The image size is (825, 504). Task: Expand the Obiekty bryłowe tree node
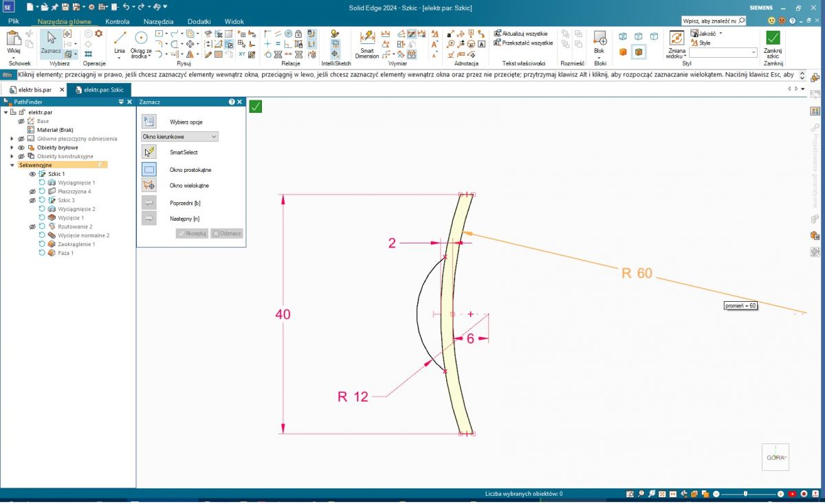[x=12, y=148]
